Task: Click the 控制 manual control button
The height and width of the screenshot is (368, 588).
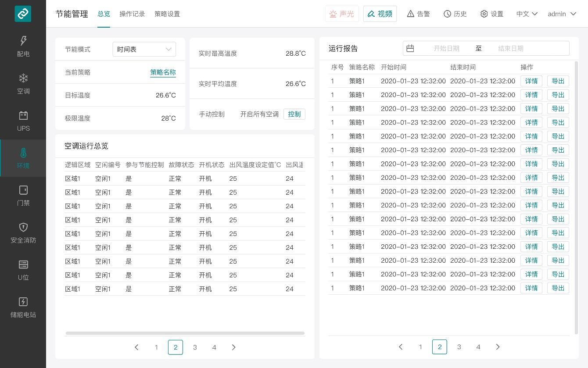Action: pos(294,114)
